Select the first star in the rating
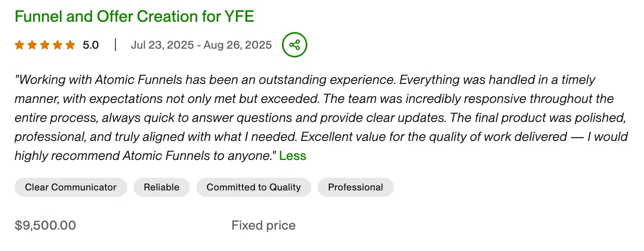Viewport: 644px width, 251px height. [x=19, y=45]
